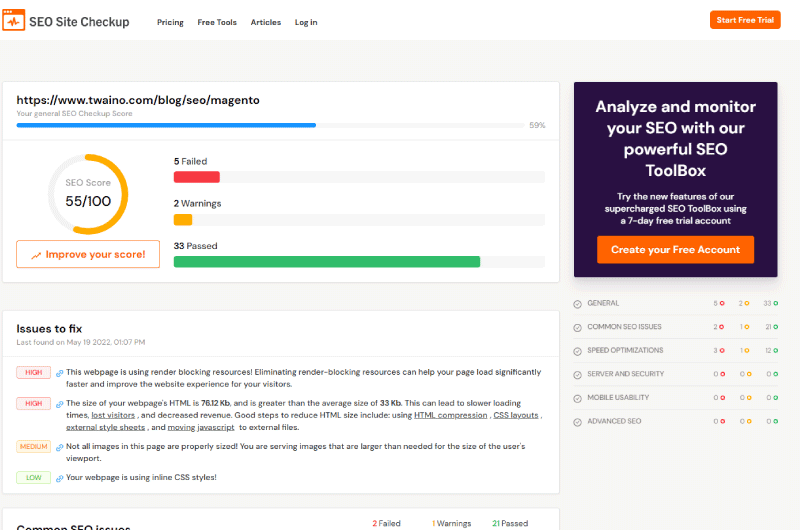Click link icon beside inline CSS styles issue
The image size is (800, 530).
(59, 478)
